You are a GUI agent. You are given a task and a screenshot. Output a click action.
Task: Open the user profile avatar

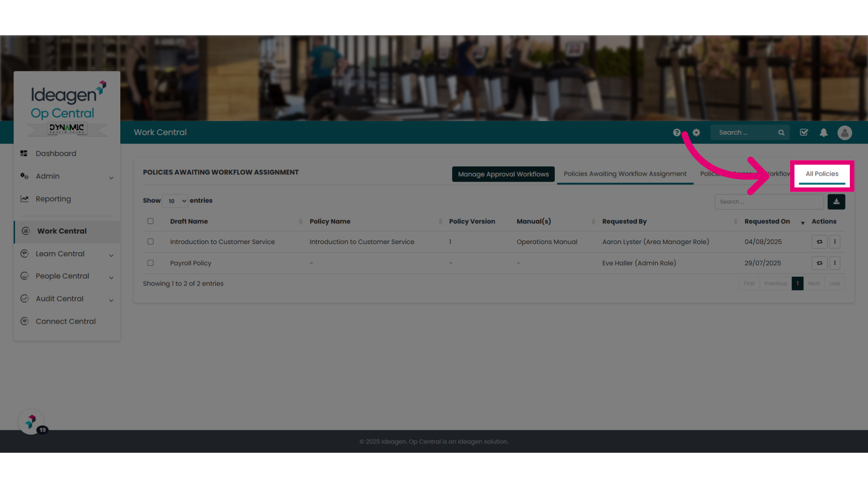(x=844, y=132)
